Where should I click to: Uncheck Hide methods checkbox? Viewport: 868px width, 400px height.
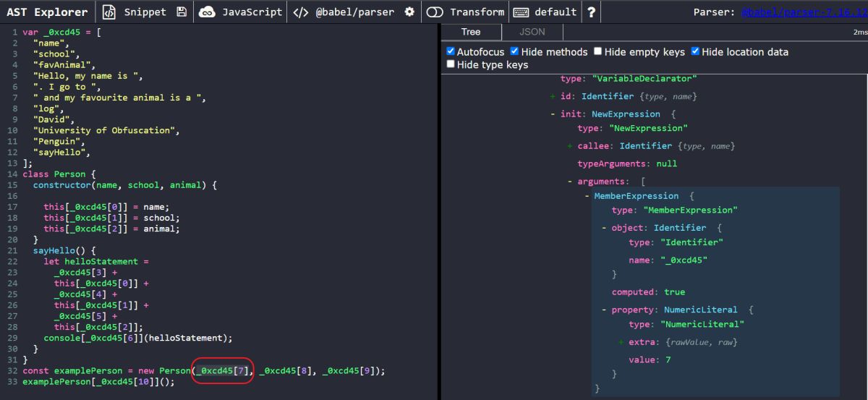(515, 52)
